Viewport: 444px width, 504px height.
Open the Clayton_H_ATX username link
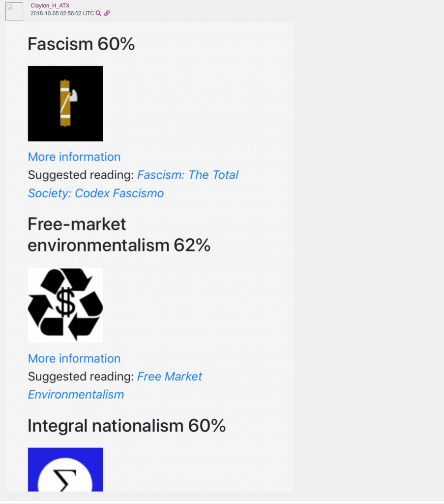coord(50,5)
